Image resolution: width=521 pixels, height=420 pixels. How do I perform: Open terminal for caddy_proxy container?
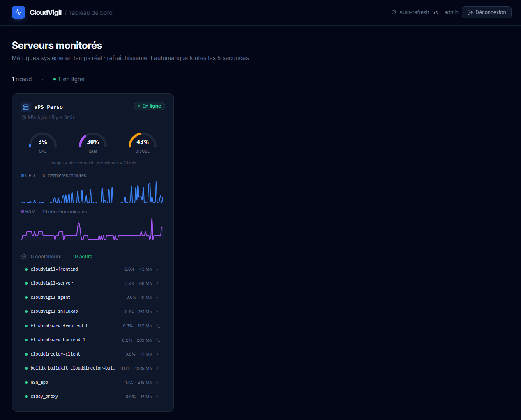point(158,397)
